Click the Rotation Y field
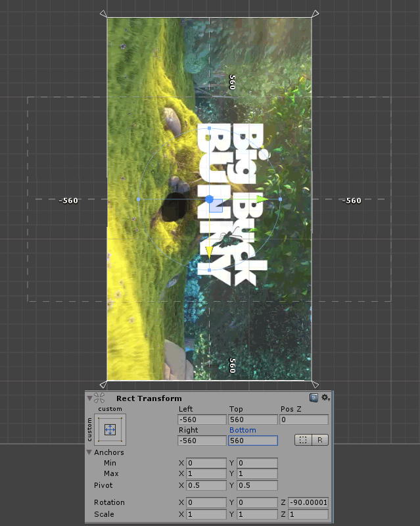Screen dimensions: 420x526 pos(257,502)
